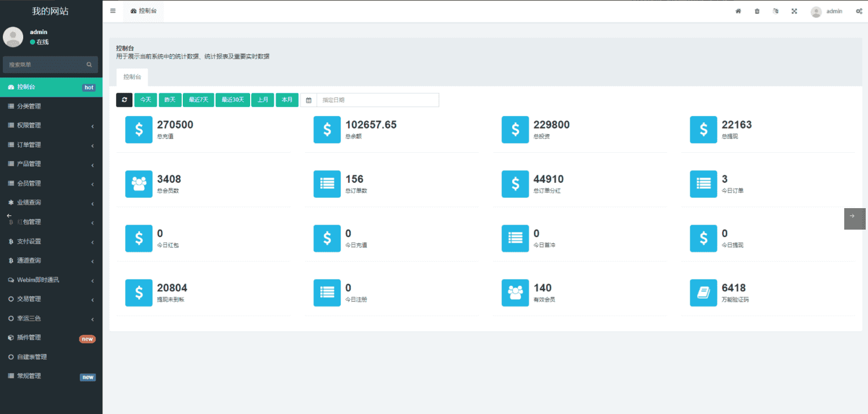
Task: Toggle fullscreen mode icon
Action: tap(794, 11)
